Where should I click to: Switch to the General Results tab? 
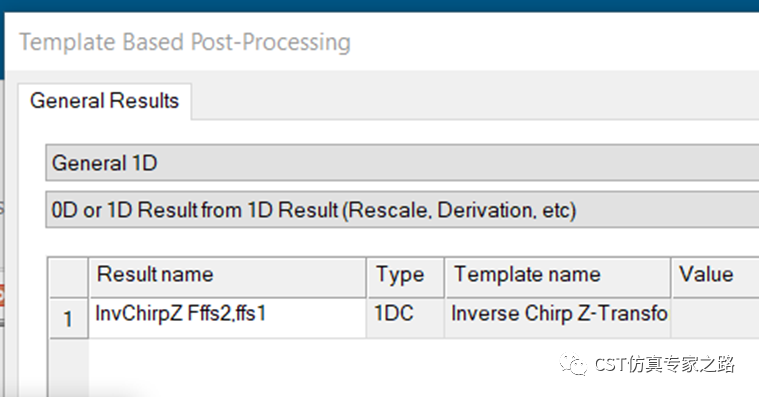[x=105, y=101]
